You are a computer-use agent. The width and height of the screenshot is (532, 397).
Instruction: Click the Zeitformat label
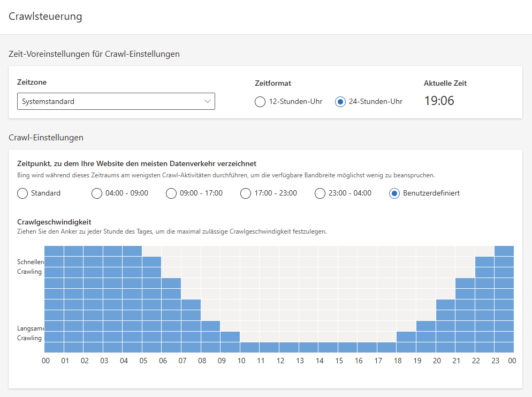273,83
